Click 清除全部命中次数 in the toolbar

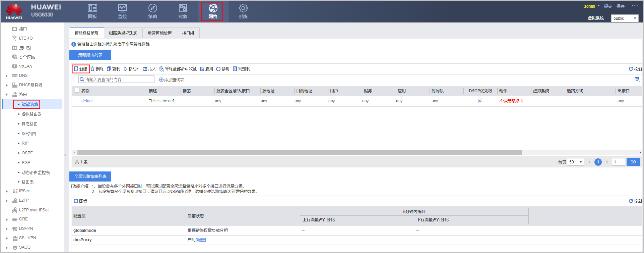click(x=178, y=69)
